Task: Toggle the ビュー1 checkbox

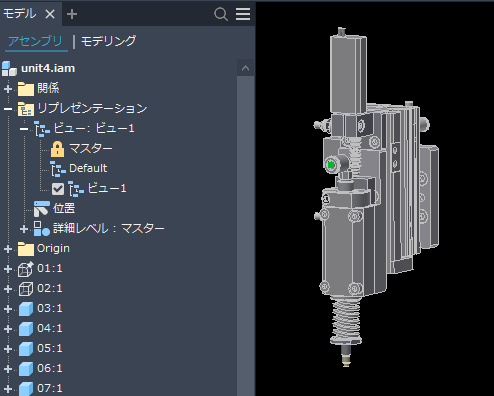Action: [x=58, y=189]
